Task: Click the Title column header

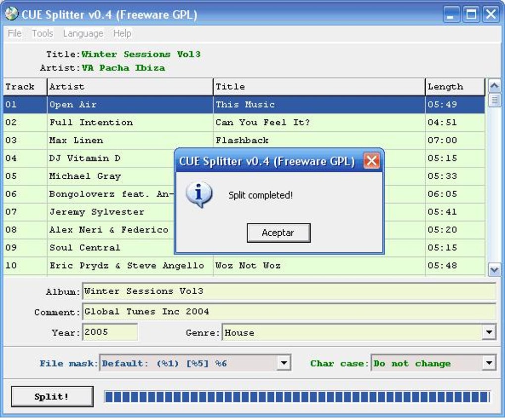Action: point(319,87)
